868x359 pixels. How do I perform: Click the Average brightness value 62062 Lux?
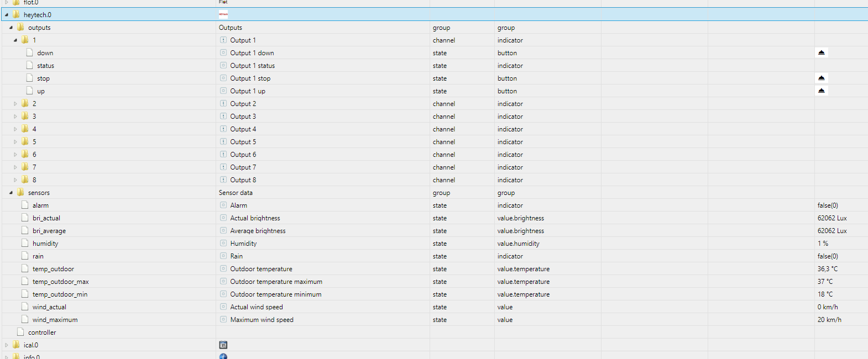tap(832, 231)
